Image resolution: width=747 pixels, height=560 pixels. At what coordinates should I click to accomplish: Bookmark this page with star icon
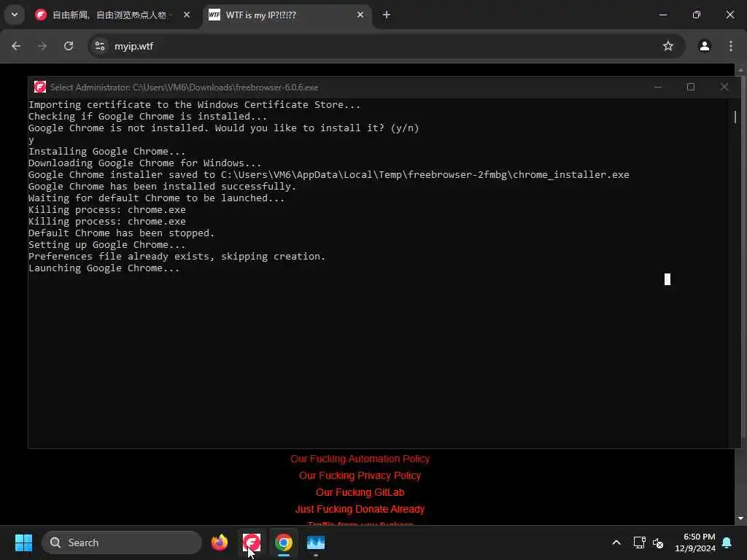point(668,46)
